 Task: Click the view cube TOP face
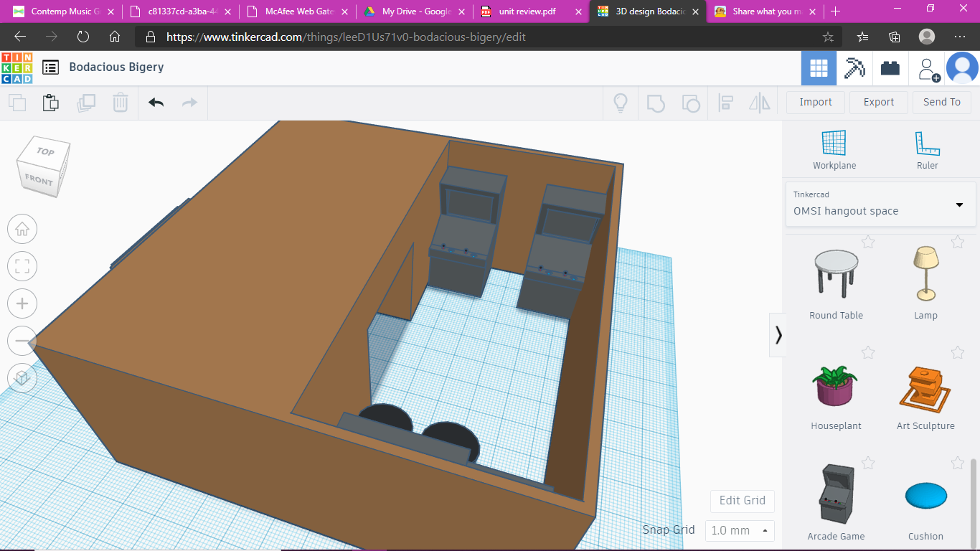46,151
